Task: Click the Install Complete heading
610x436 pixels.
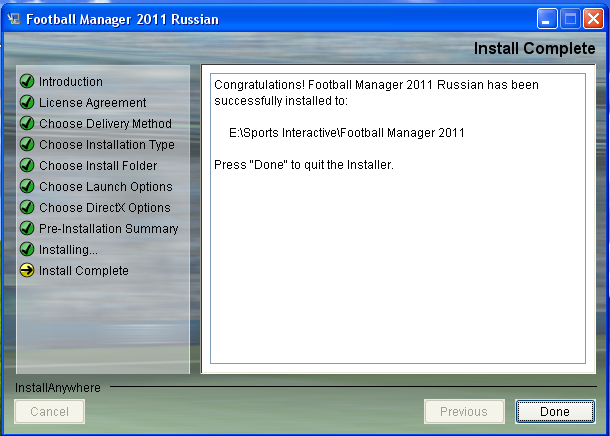Action: (534, 49)
